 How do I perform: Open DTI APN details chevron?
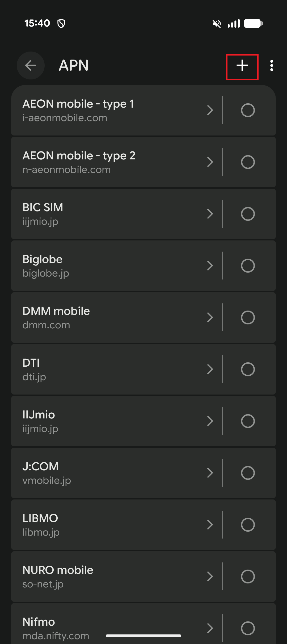[x=210, y=369]
